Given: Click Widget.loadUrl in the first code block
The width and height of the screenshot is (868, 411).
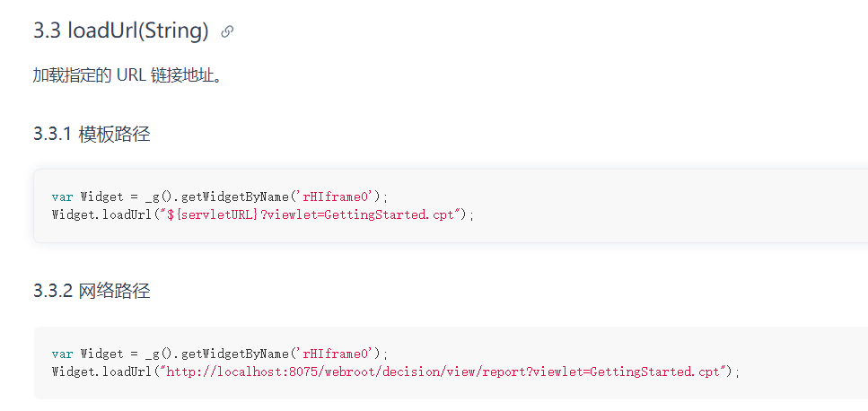Looking at the screenshot, I should (x=102, y=214).
